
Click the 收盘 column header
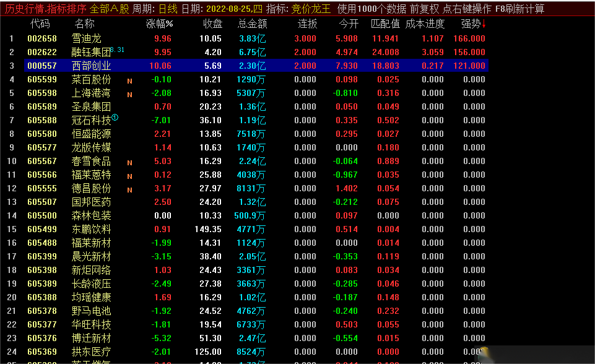point(212,24)
